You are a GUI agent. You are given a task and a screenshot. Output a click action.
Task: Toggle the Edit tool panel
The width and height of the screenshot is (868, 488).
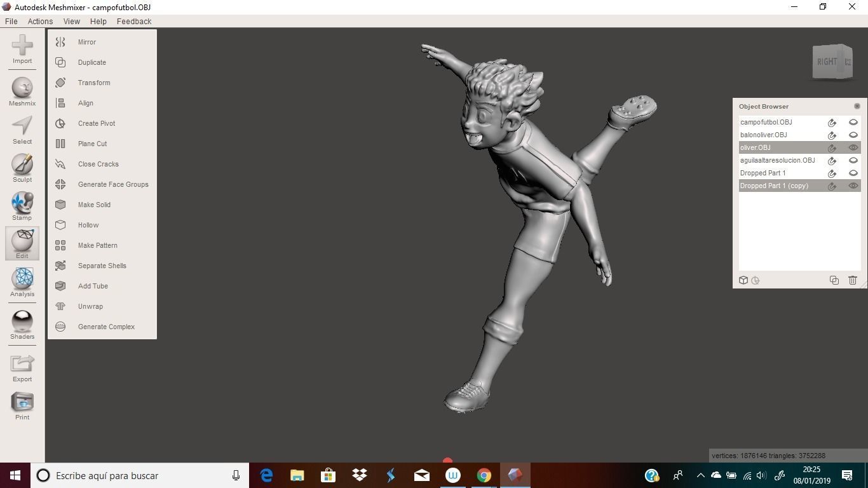click(x=22, y=243)
